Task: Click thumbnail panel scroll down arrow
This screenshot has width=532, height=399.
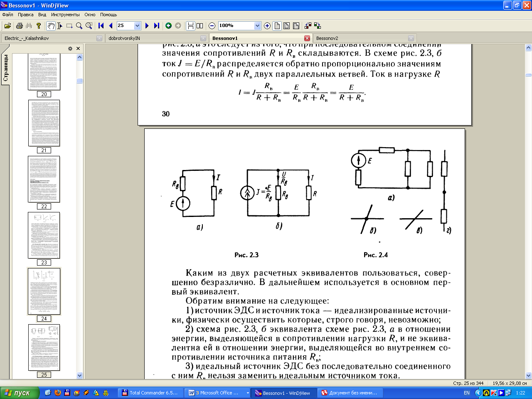Action: click(80, 375)
